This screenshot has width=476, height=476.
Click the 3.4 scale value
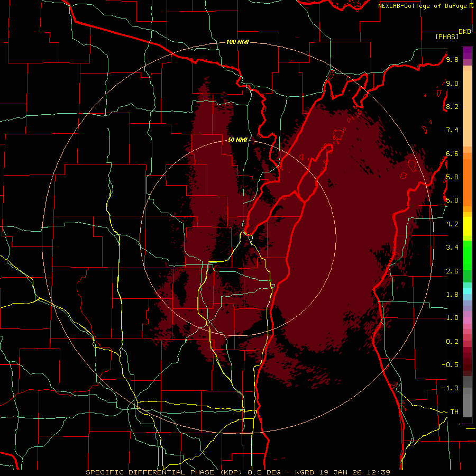452,248
